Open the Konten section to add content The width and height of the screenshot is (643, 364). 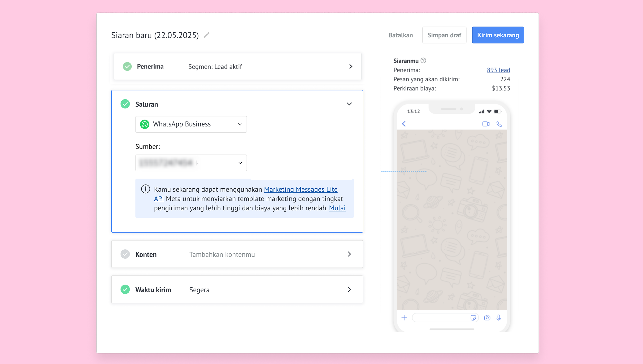tap(349, 254)
